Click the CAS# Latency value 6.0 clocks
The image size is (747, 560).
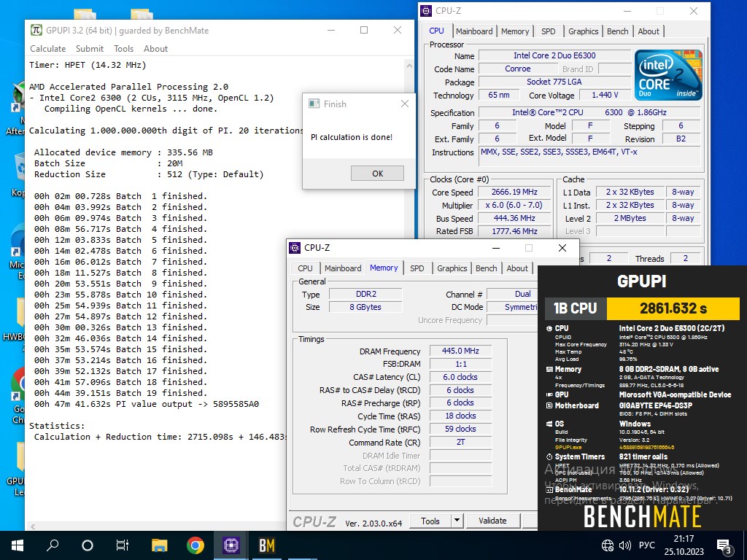click(460, 377)
